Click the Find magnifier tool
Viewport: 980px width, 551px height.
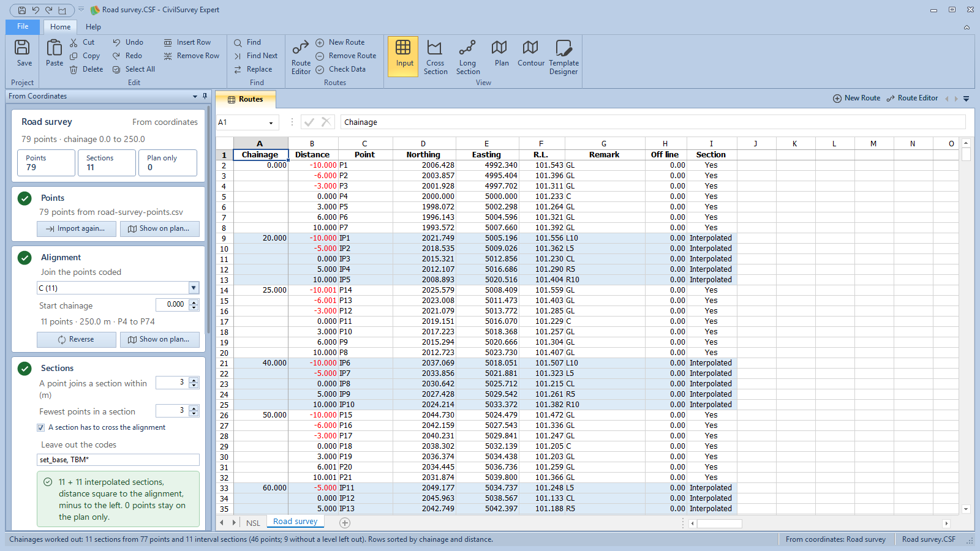[x=247, y=42]
